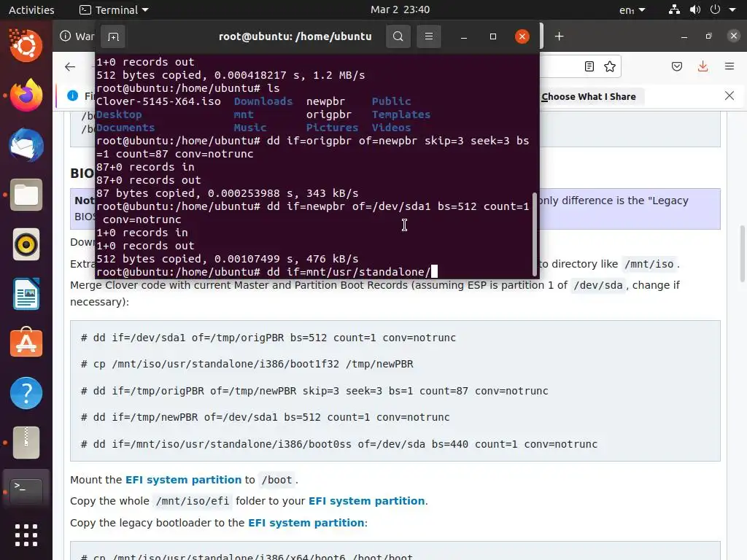Open new Firefox tab plus button
Viewport: 747px width, 560px height.
point(560,36)
